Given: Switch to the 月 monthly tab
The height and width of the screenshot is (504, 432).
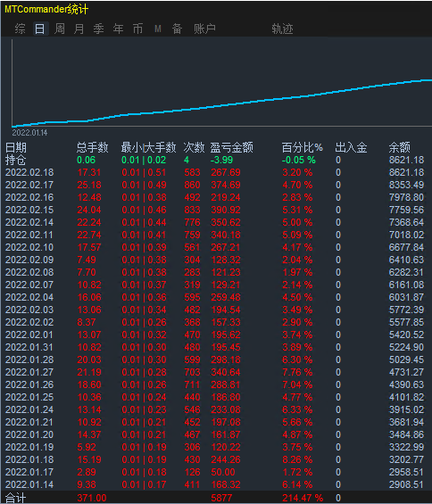Looking at the screenshot, I should 79,29.
